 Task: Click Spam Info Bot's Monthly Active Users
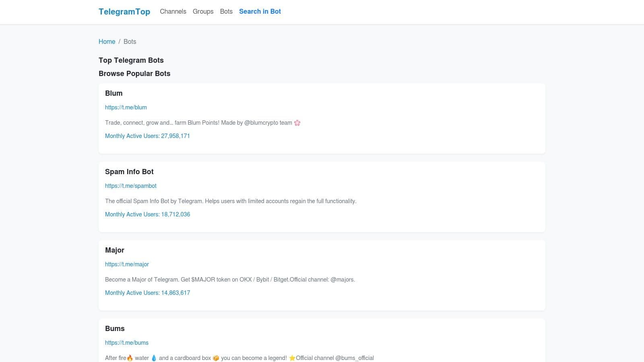[x=147, y=214]
